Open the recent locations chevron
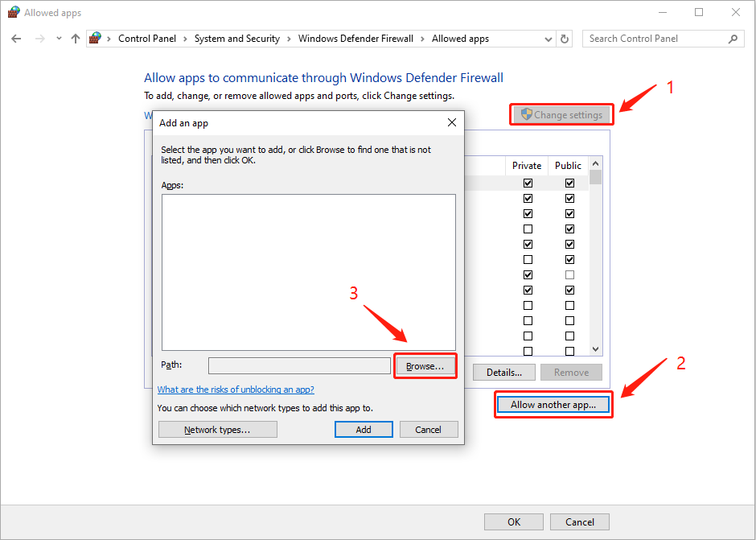The width and height of the screenshot is (756, 540). point(59,39)
